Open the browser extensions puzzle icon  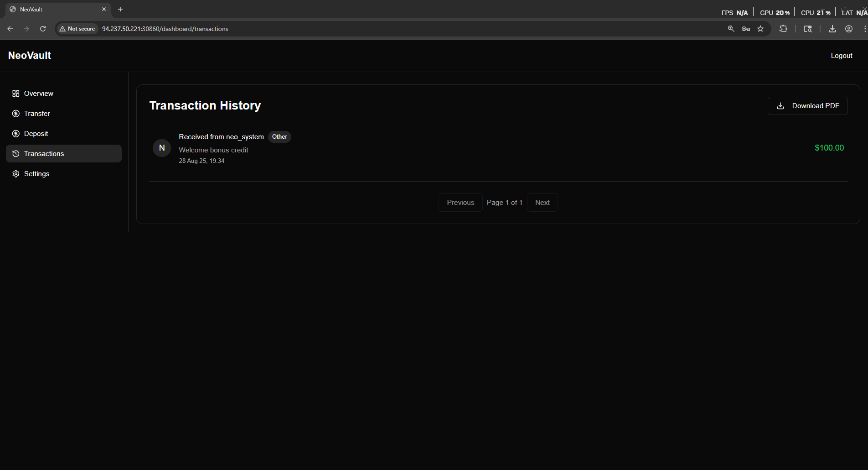point(783,29)
